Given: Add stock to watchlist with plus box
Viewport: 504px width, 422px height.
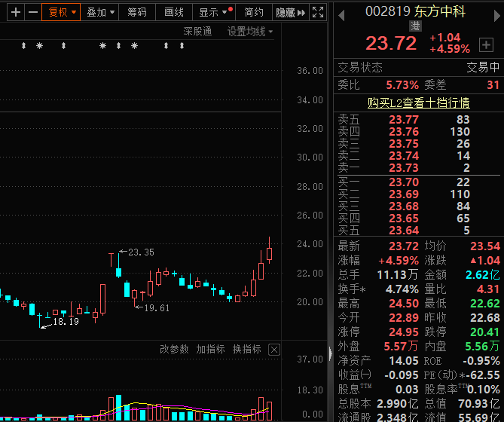Looking at the screenshot, I should [x=486, y=44].
